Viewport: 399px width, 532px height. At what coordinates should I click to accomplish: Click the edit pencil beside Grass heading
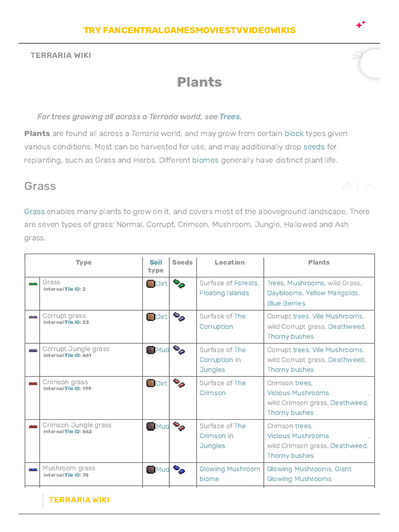click(347, 187)
